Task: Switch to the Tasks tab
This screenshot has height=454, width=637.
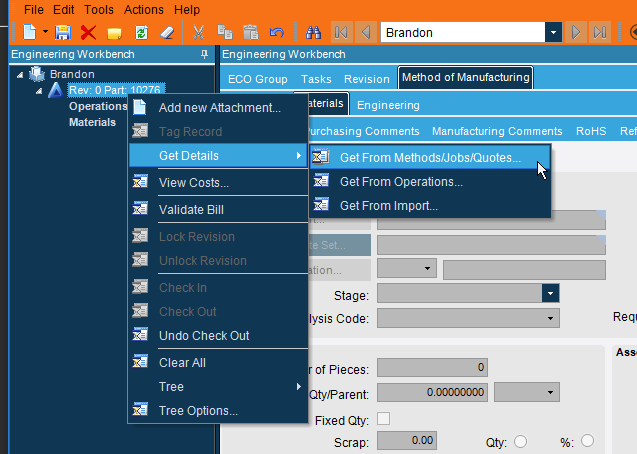Action: [316, 79]
